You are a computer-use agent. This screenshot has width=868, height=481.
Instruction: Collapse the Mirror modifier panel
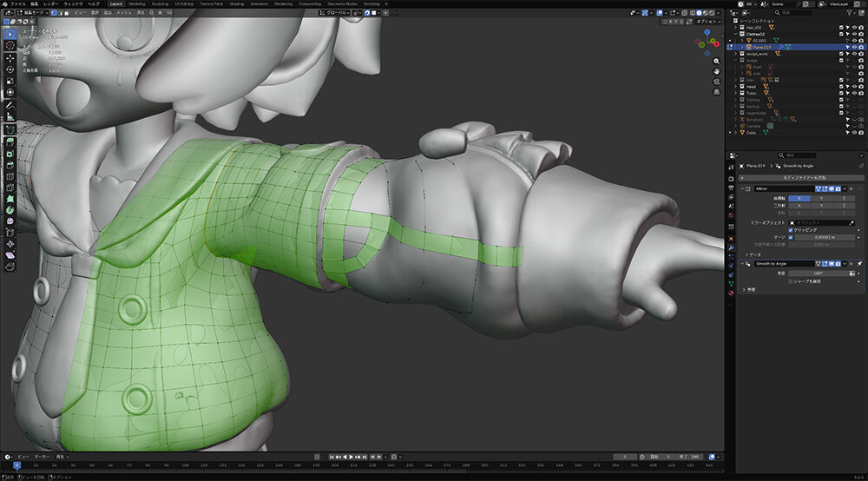(x=743, y=188)
